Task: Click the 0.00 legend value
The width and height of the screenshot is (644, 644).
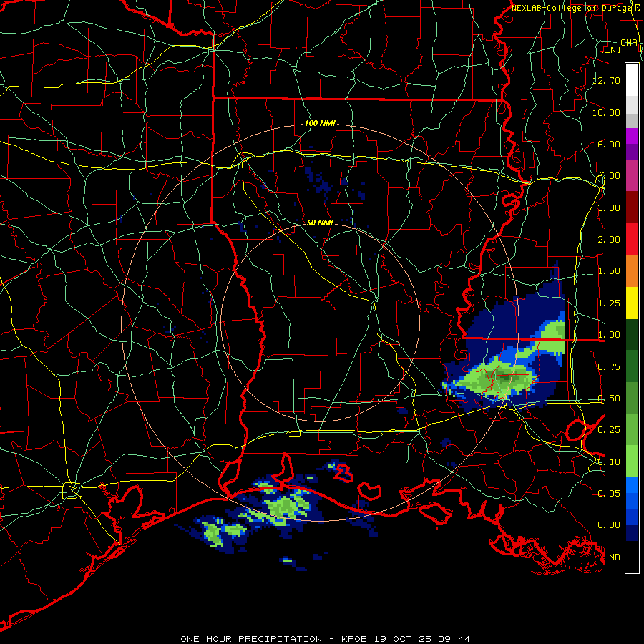Action: pyautogui.click(x=609, y=525)
